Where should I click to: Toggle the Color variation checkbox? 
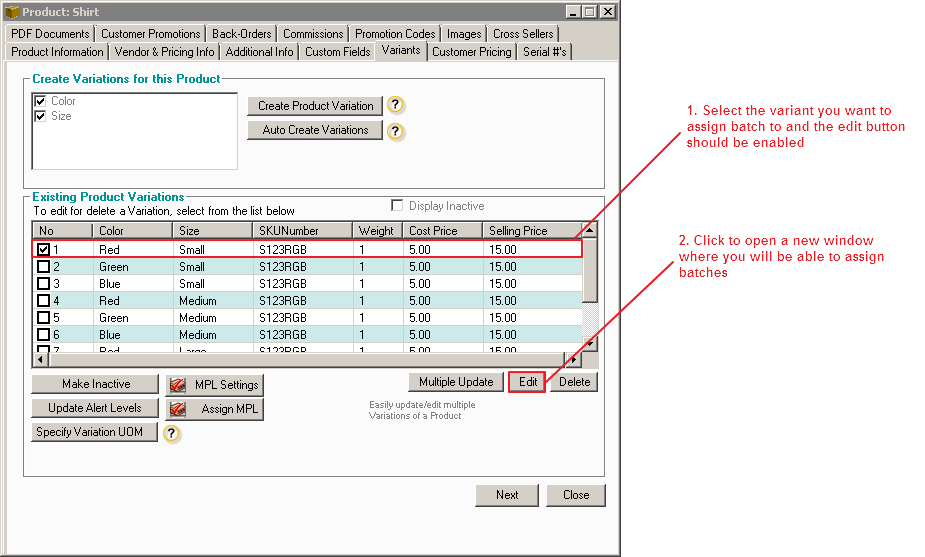(40, 101)
